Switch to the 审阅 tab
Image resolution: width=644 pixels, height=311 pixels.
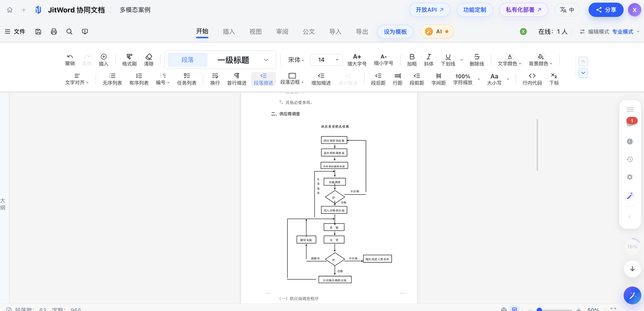[x=282, y=32]
